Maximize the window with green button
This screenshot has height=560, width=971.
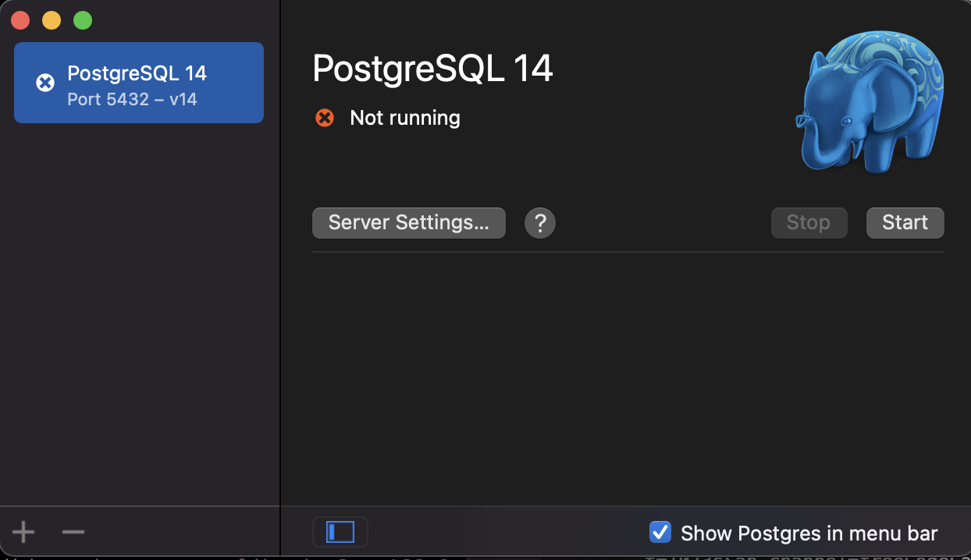click(83, 20)
